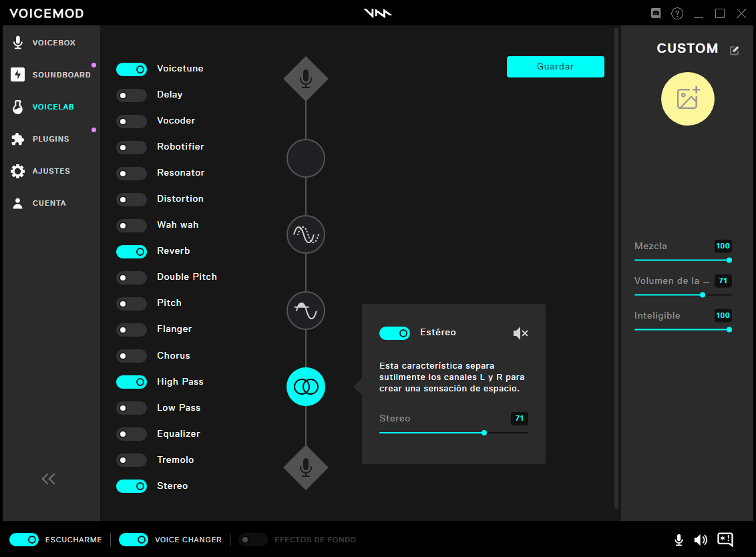
Task: Click the Soundboard lightning bolt icon
Action: (18, 75)
